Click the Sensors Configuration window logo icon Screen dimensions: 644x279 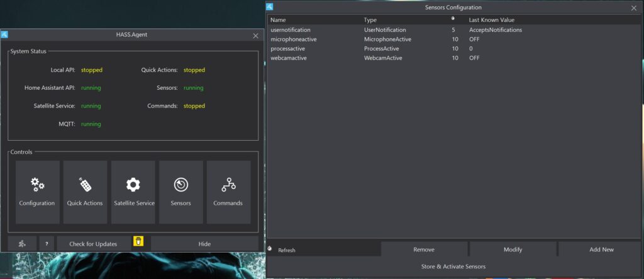[269, 6]
